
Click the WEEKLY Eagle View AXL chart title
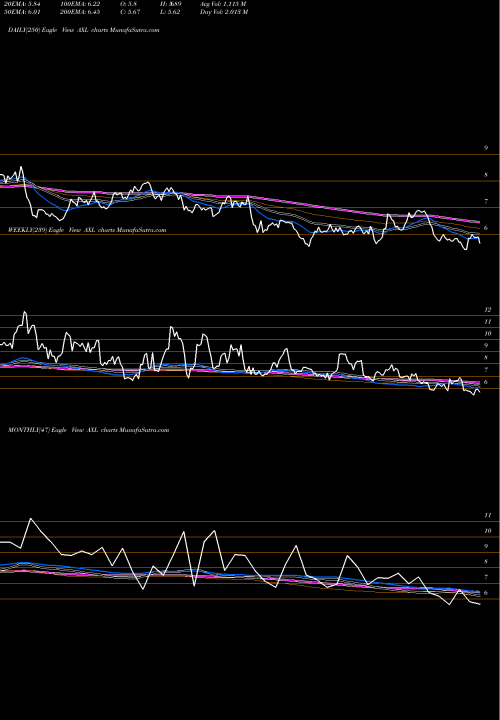click(87, 230)
